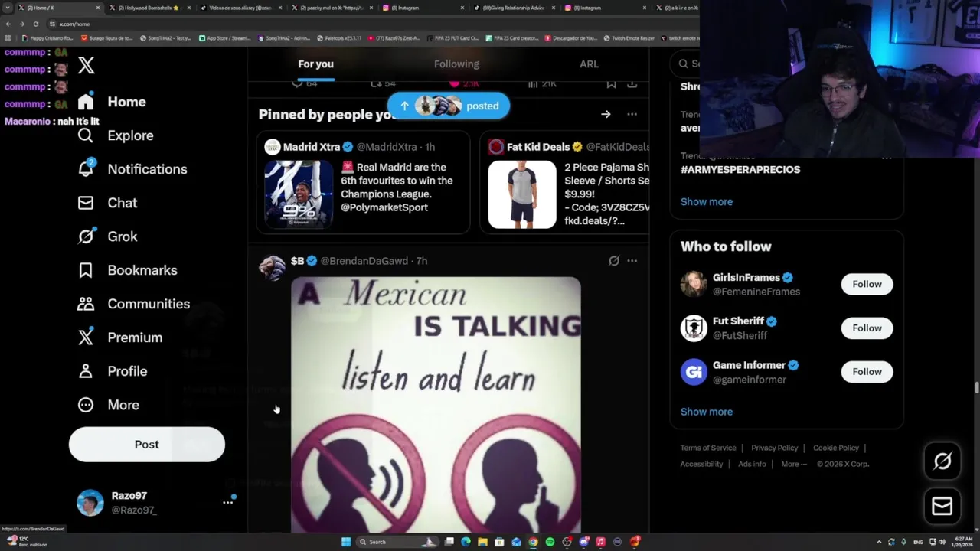
Task: Click right arrow in Pinned section
Action: [606, 114]
